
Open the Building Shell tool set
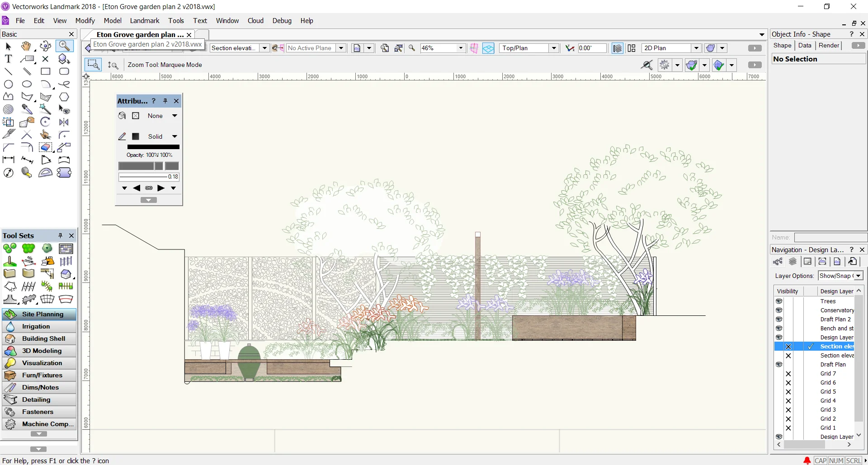[x=39, y=338]
